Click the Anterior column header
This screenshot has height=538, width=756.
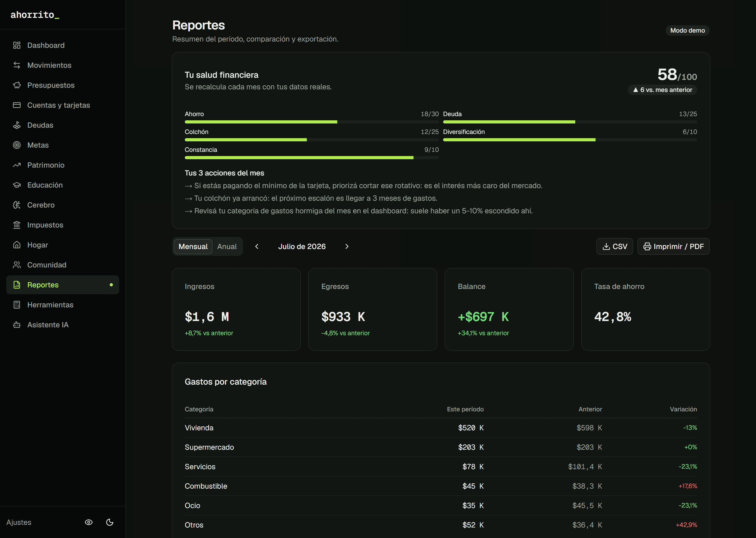(590, 409)
